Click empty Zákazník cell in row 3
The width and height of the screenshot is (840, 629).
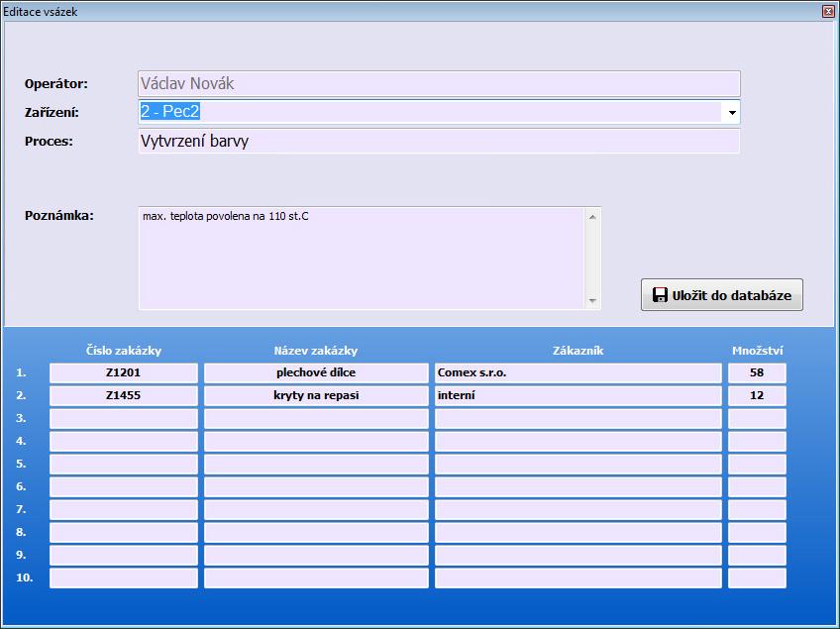578,418
